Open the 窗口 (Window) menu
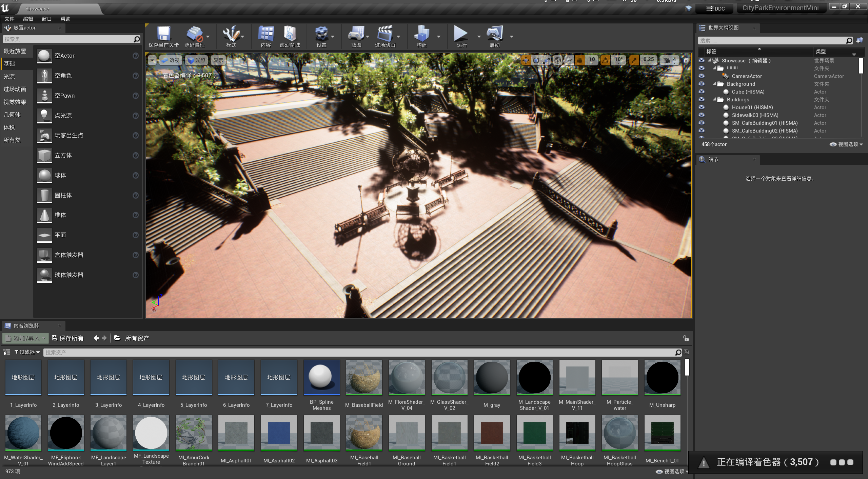The height and width of the screenshot is (479, 868). point(46,19)
